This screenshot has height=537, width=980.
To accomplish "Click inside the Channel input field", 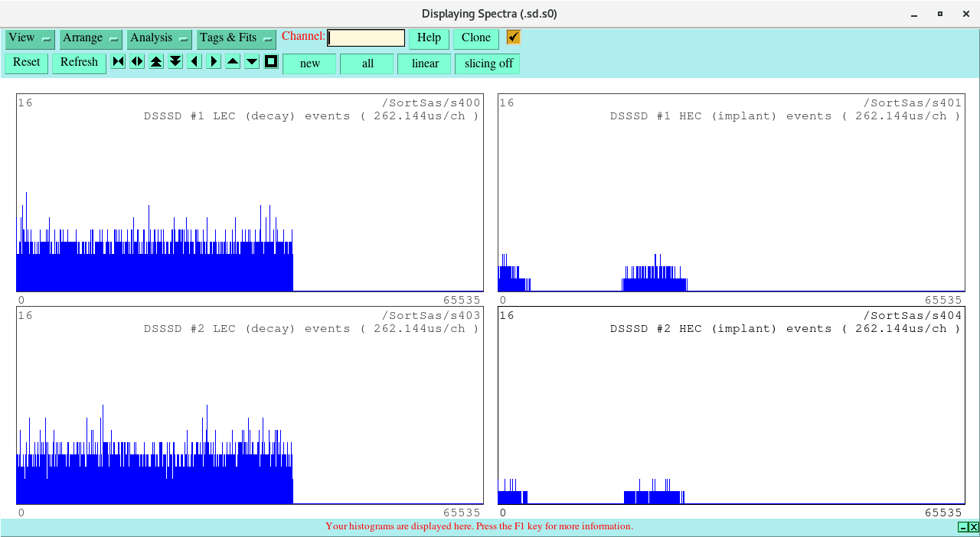I will point(366,38).
